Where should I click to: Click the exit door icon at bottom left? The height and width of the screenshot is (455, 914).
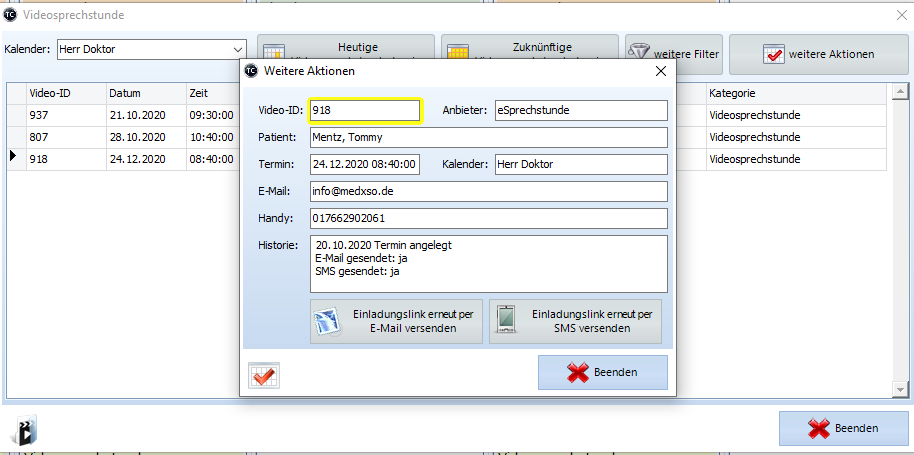[23, 430]
